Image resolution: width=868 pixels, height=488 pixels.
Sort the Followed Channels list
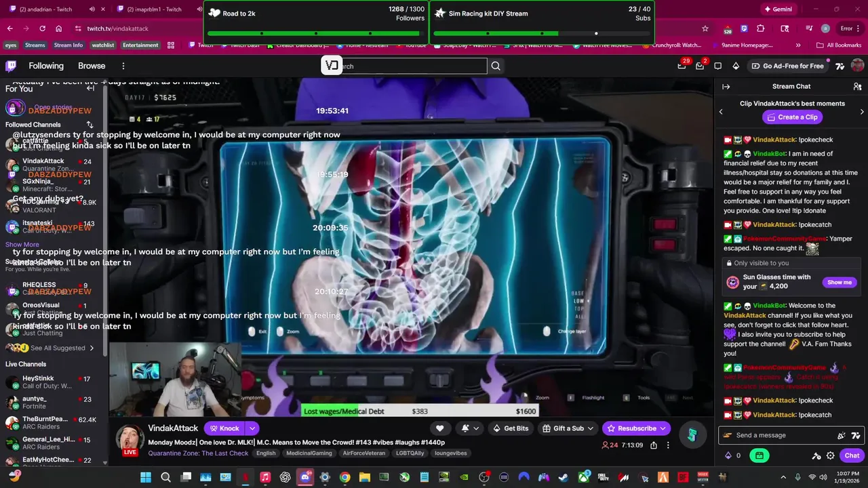coord(90,125)
